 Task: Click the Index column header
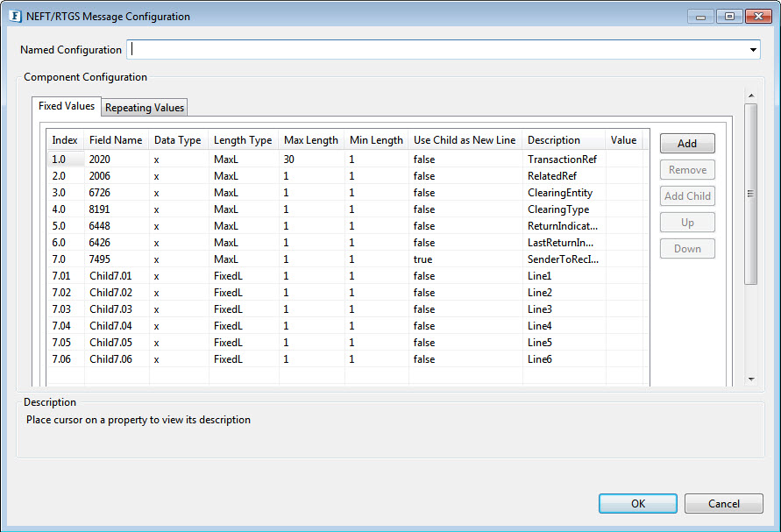click(x=65, y=140)
